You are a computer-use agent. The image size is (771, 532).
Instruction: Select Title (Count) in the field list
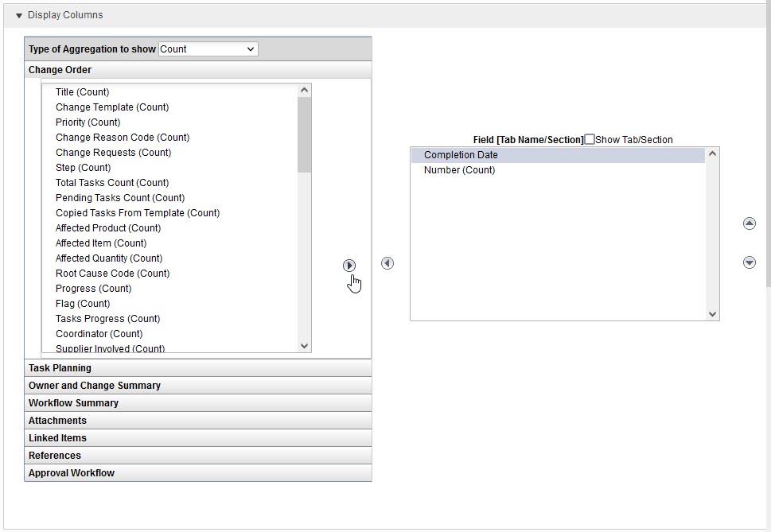click(x=82, y=91)
